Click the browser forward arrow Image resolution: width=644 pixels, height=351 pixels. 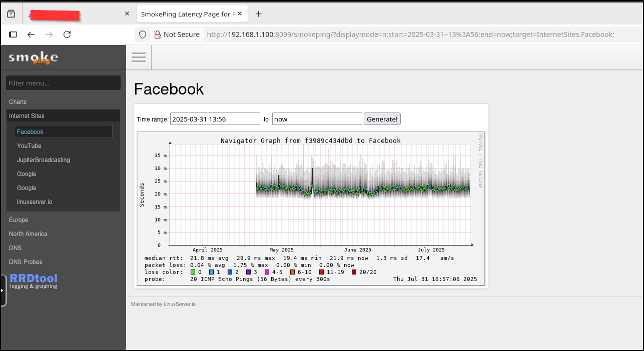coord(49,34)
